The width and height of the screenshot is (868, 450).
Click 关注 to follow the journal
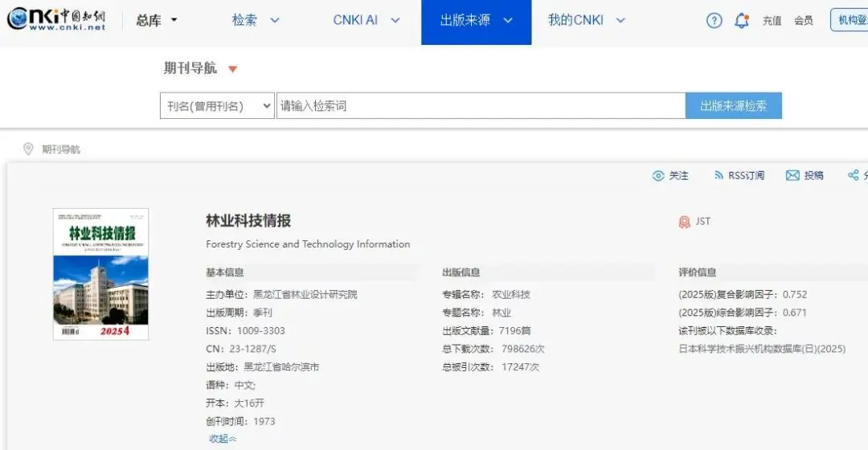click(x=678, y=175)
